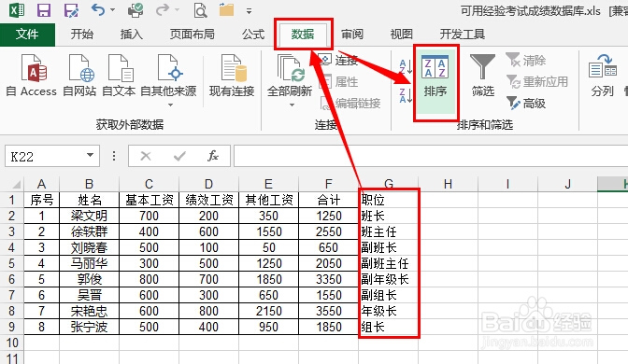Import data 自网站

79,76
